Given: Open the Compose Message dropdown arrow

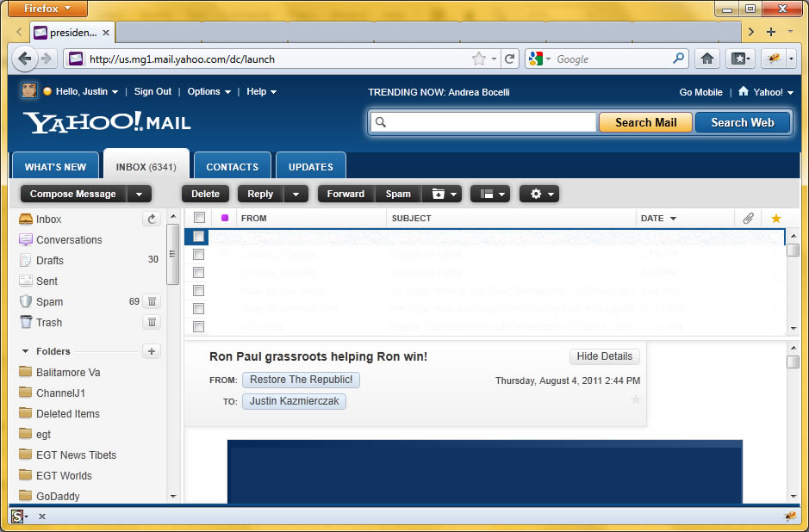Looking at the screenshot, I should [x=139, y=194].
